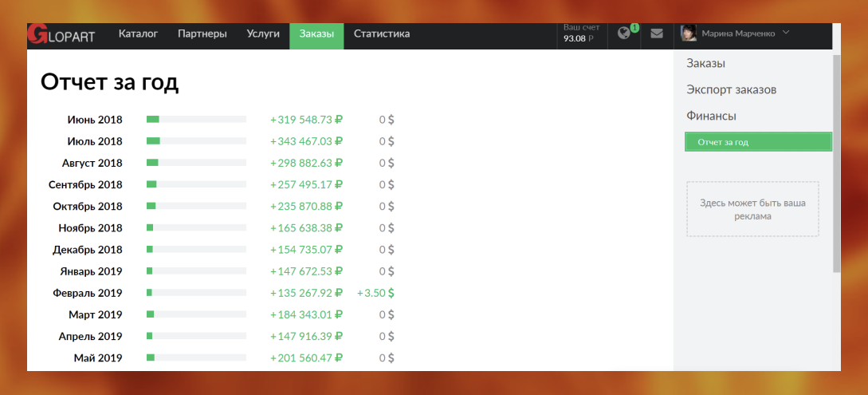Click the Июнь 2018 progress bar

tap(197, 119)
